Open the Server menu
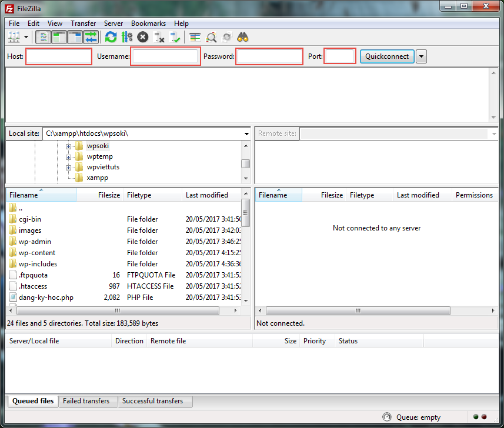This screenshot has width=504, height=428. (114, 24)
